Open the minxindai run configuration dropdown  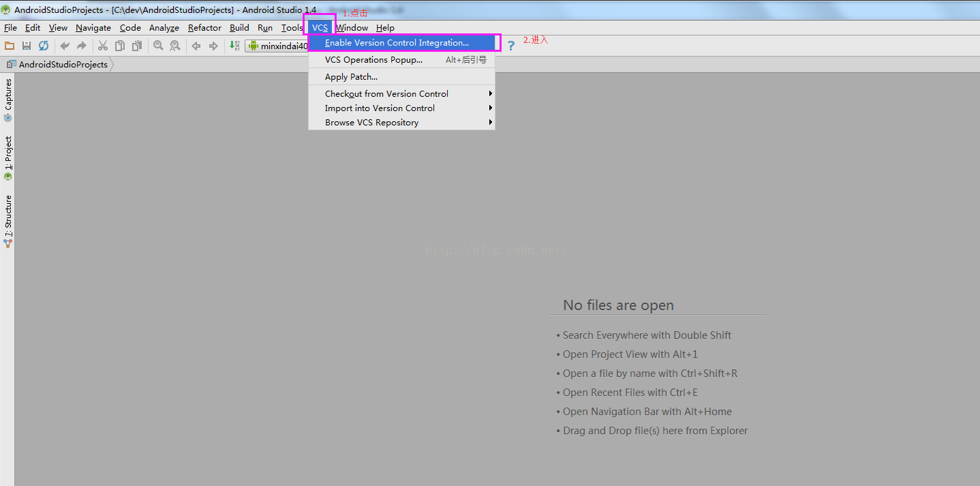[277, 46]
